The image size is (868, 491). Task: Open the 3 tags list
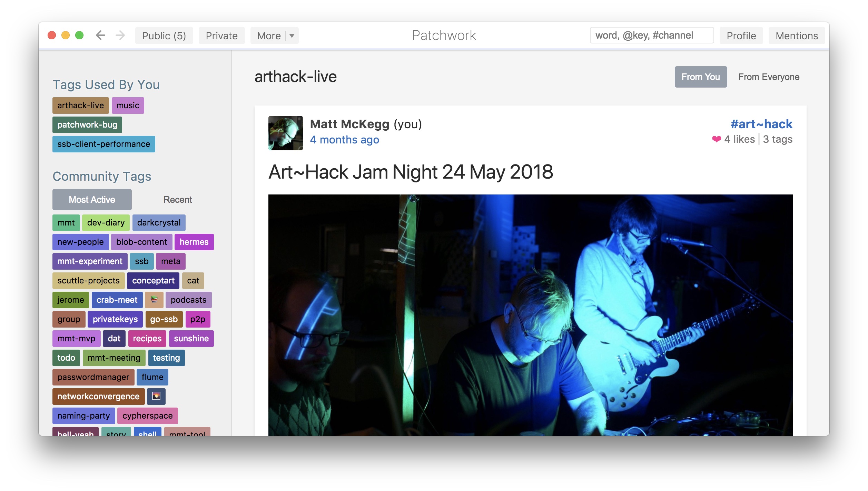coord(778,139)
